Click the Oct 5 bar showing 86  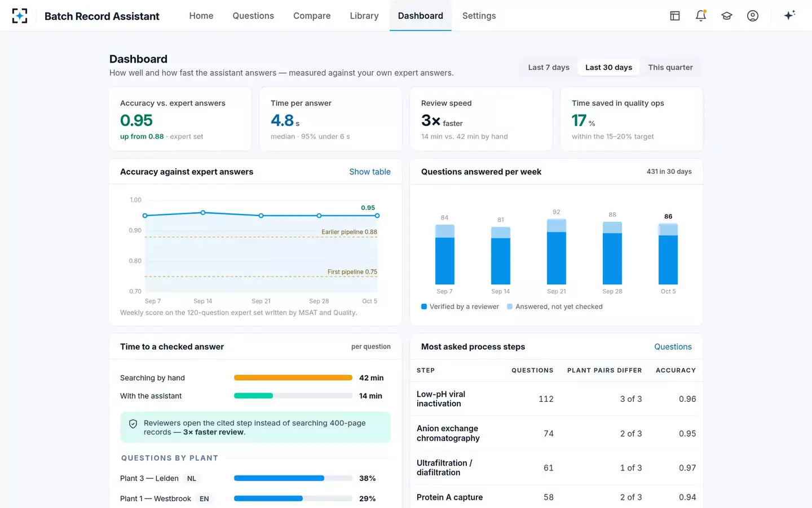(668, 253)
